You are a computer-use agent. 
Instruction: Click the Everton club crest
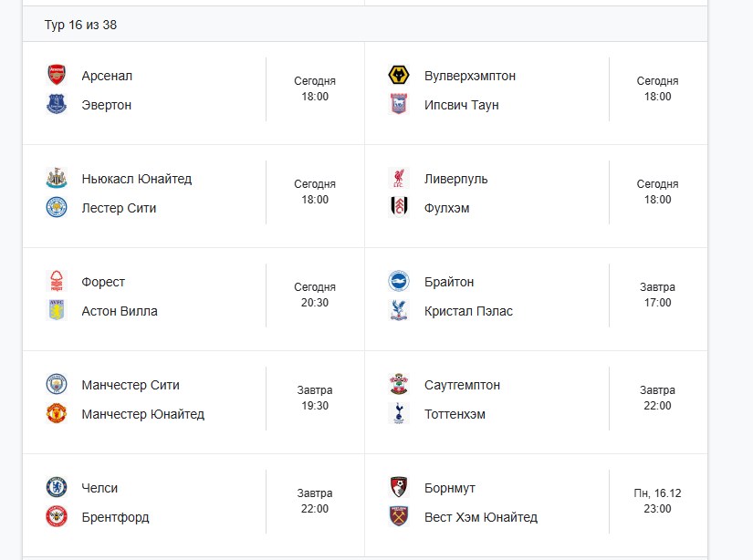pos(57,105)
